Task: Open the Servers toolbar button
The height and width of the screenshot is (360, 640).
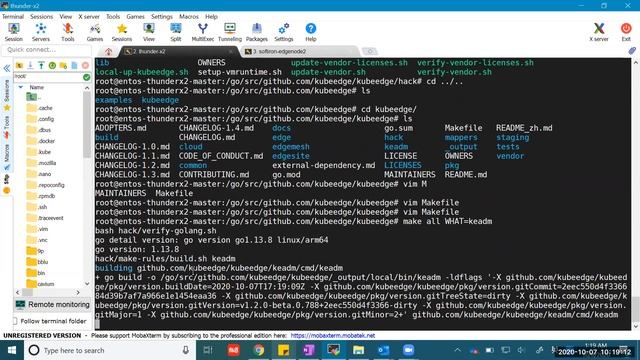Action: click(x=40, y=32)
